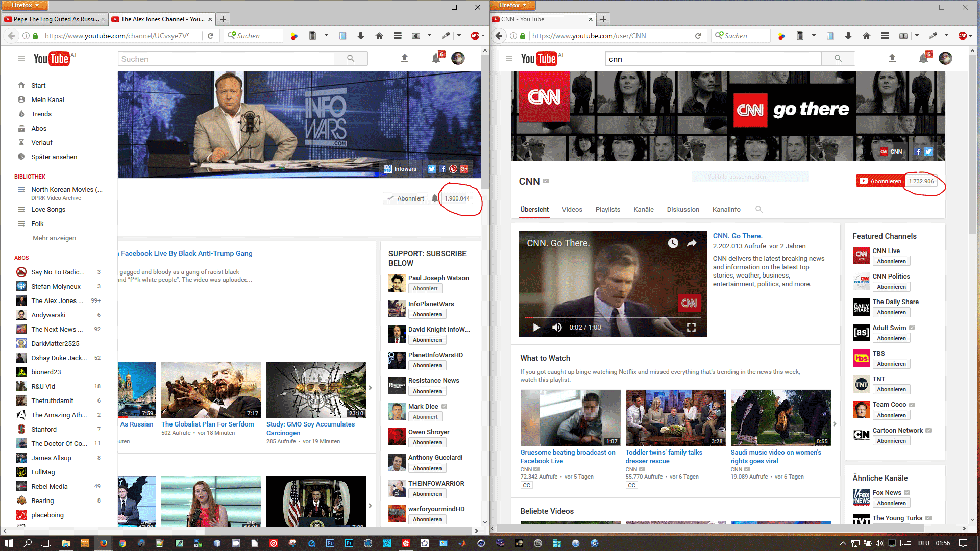980x551 pixels.
Task: Toggle notification bell next to Abonniert
Action: (x=434, y=198)
